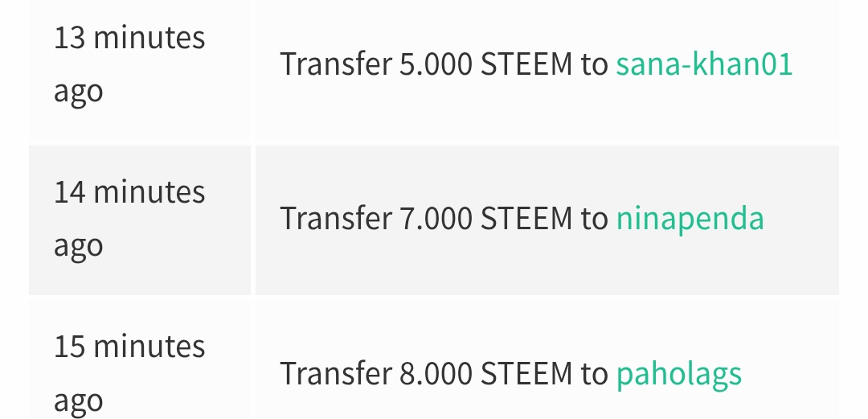The width and height of the screenshot is (868, 419).
Task: Click the "14 minutes ago" timestamp
Action: pyautogui.click(x=129, y=218)
